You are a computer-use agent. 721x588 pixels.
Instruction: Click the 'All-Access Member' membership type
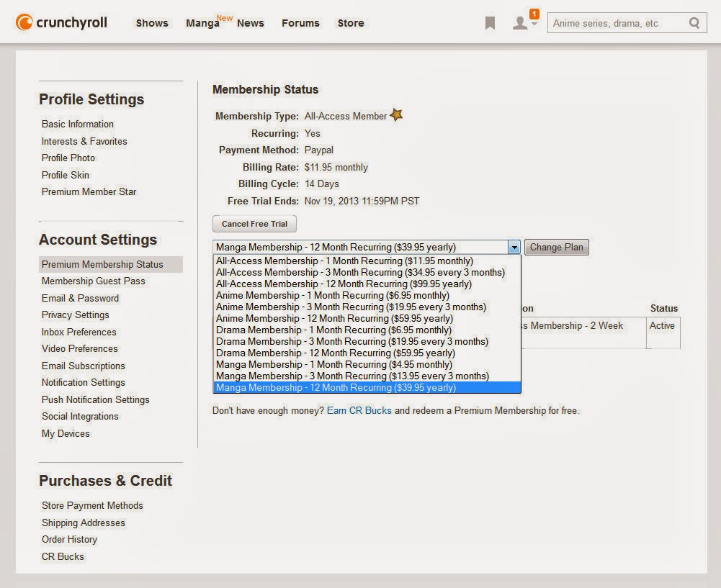pyautogui.click(x=345, y=116)
